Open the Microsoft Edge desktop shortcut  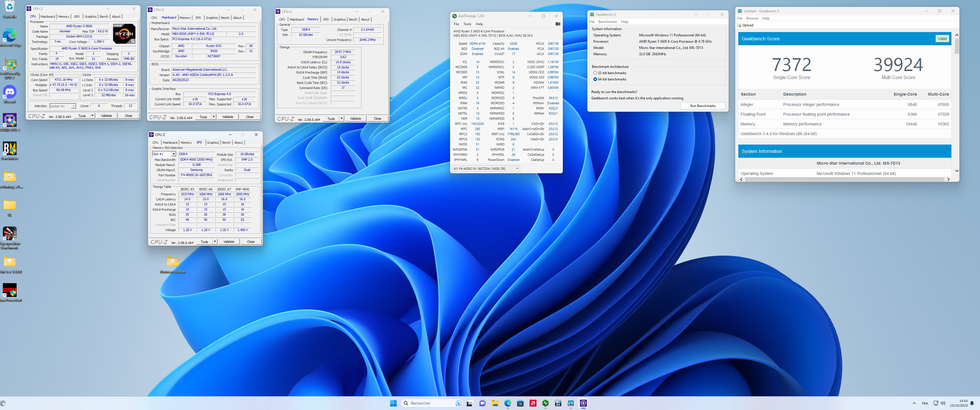point(9,37)
